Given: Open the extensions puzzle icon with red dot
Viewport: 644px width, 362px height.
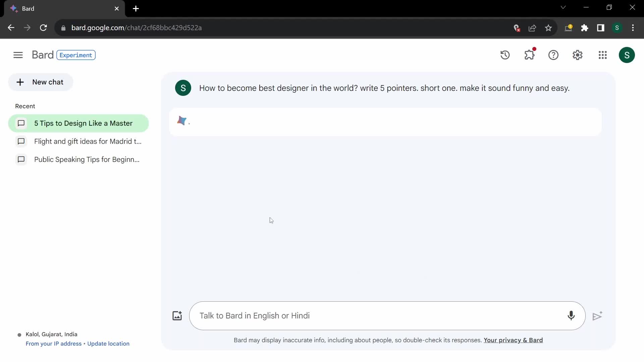Looking at the screenshot, I should coord(530,55).
